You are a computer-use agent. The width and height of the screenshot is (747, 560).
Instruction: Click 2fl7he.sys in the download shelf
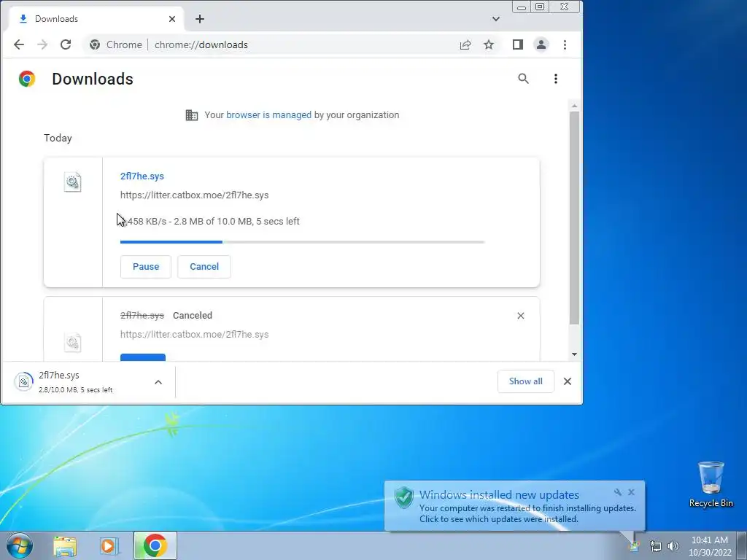click(59, 376)
